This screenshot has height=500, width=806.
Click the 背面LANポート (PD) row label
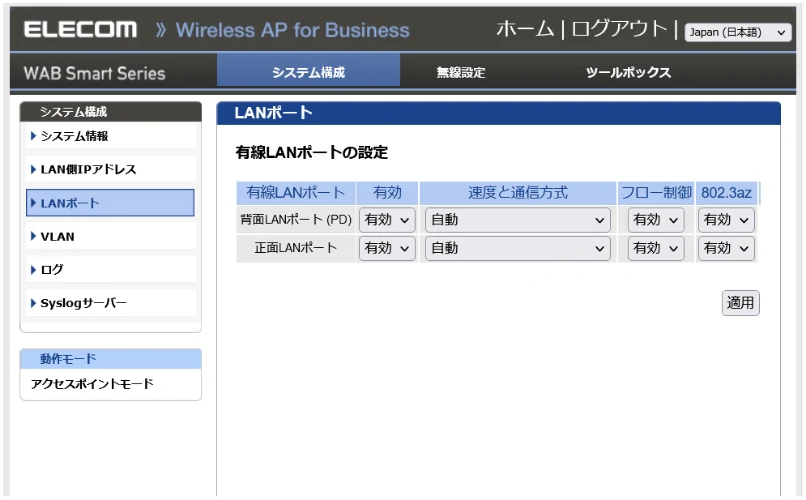pyautogui.click(x=296, y=220)
